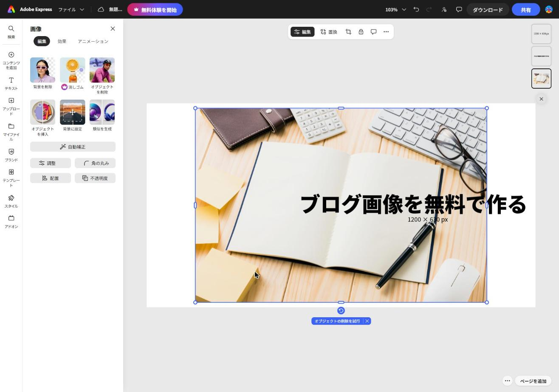Screen dimensions: 559x392
Task: Select the テキスト tool in sidebar
Action: pos(11,84)
